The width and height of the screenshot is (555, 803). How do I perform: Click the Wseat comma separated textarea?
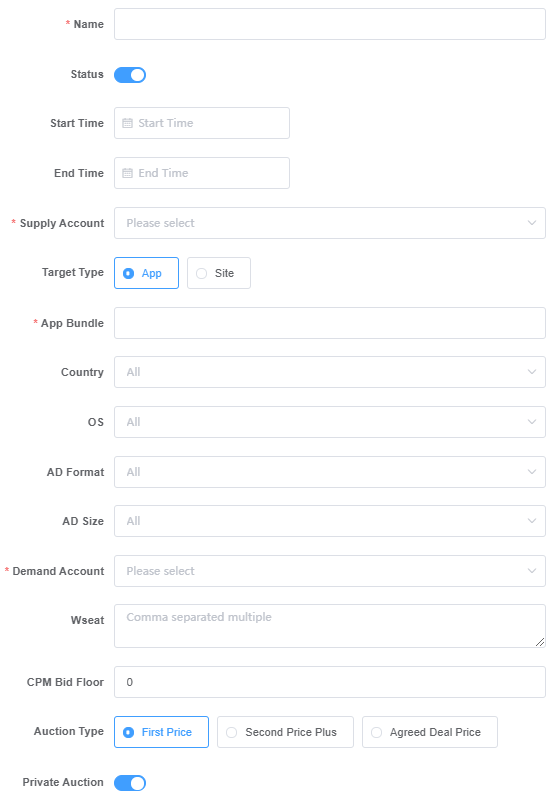point(330,626)
